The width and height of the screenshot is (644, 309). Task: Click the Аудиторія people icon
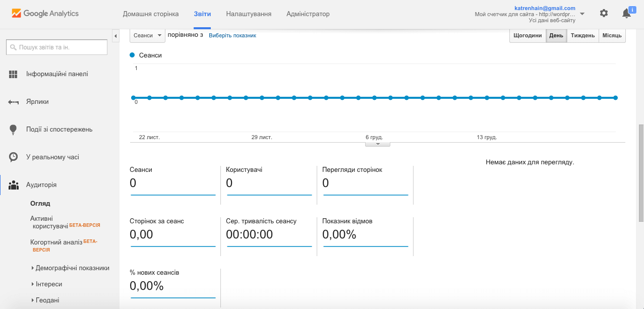(14, 185)
